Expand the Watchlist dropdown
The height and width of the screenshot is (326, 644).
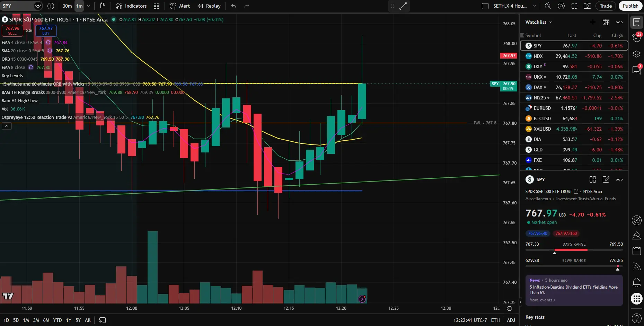539,22
